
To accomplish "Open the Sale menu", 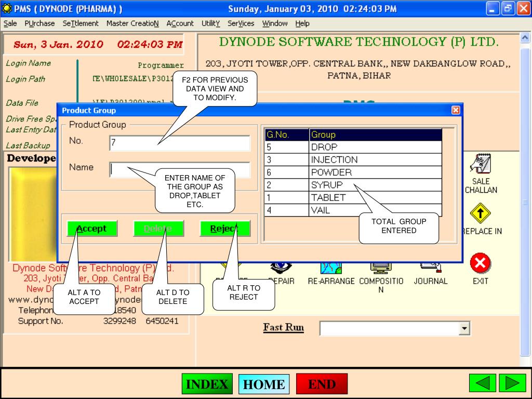I will click(10, 23).
